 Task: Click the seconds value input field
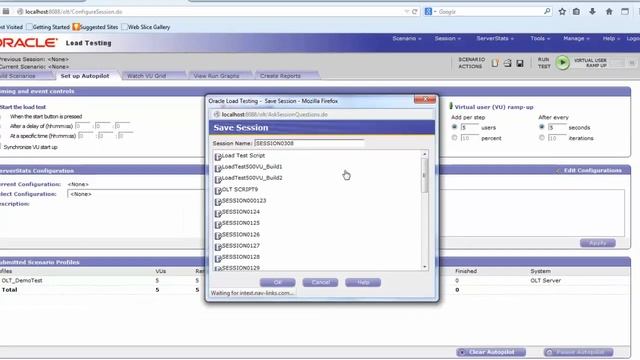[x=557, y=127]
